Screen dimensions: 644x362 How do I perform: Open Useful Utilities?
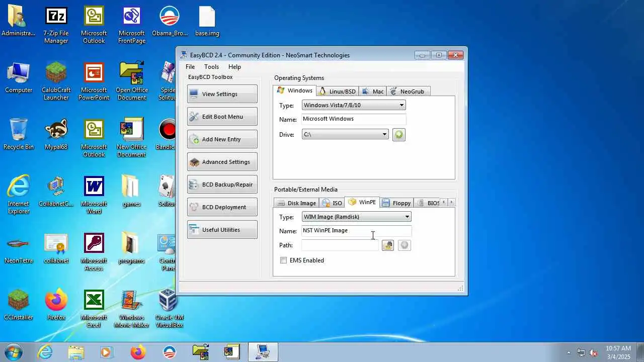point(222,230)
